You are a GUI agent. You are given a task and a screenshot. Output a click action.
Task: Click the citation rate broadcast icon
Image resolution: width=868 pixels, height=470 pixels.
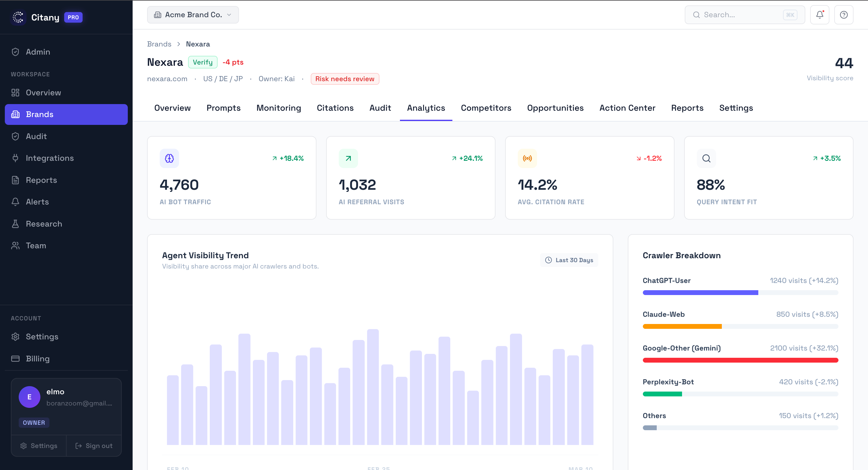tap(527, 158)
